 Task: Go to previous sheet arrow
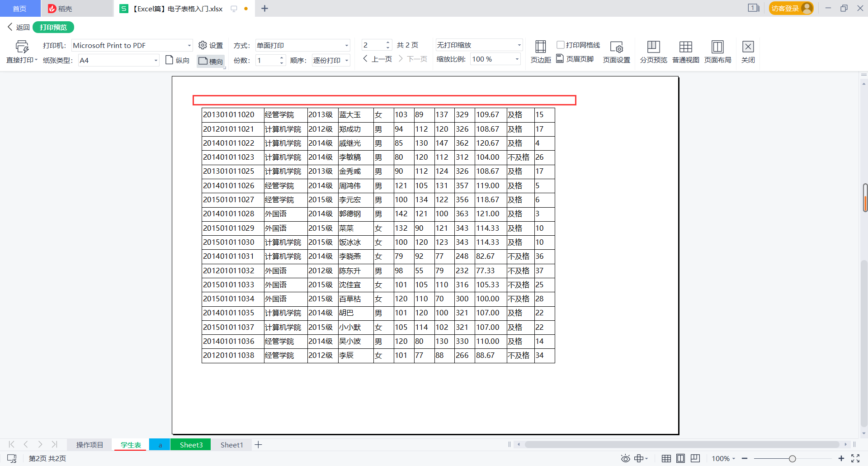click(26, 444)
